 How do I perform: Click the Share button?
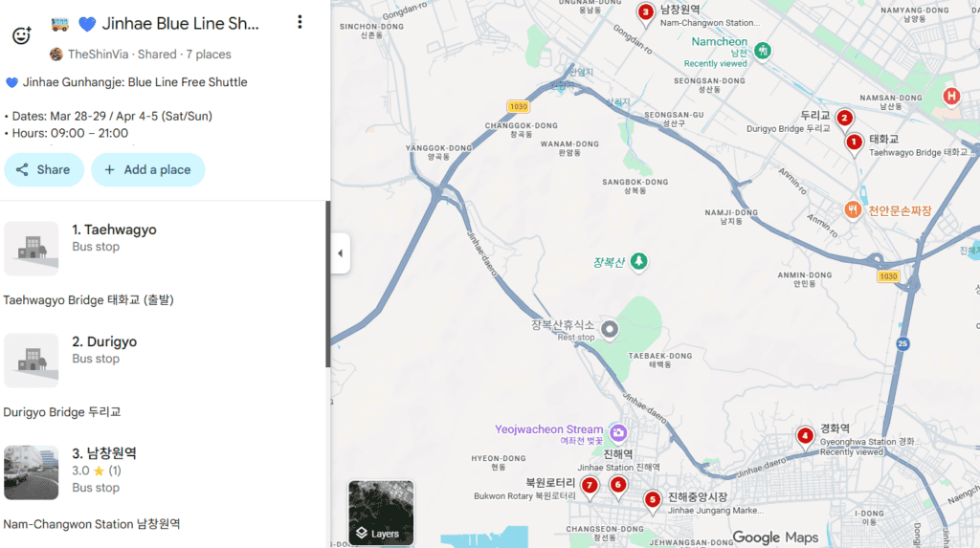(x=44, y=169)
